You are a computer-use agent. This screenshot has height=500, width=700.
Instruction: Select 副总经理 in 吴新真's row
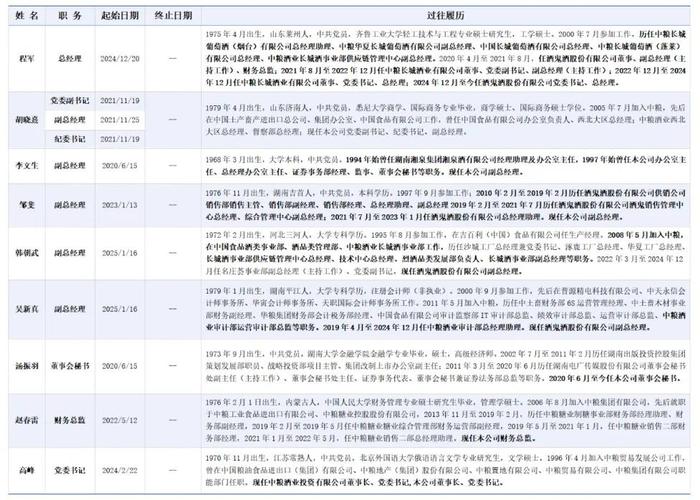tap(70, 309)
